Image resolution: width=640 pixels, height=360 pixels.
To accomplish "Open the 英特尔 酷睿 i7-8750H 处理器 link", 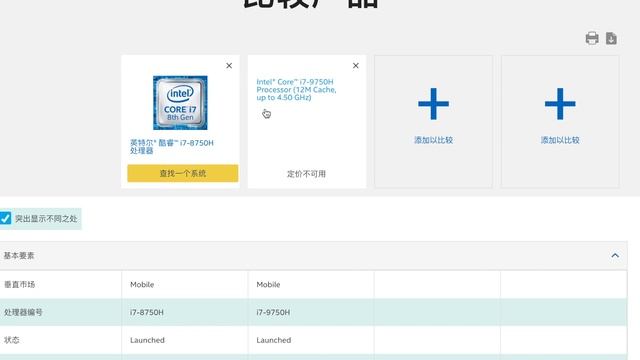I will coord(172,147).
